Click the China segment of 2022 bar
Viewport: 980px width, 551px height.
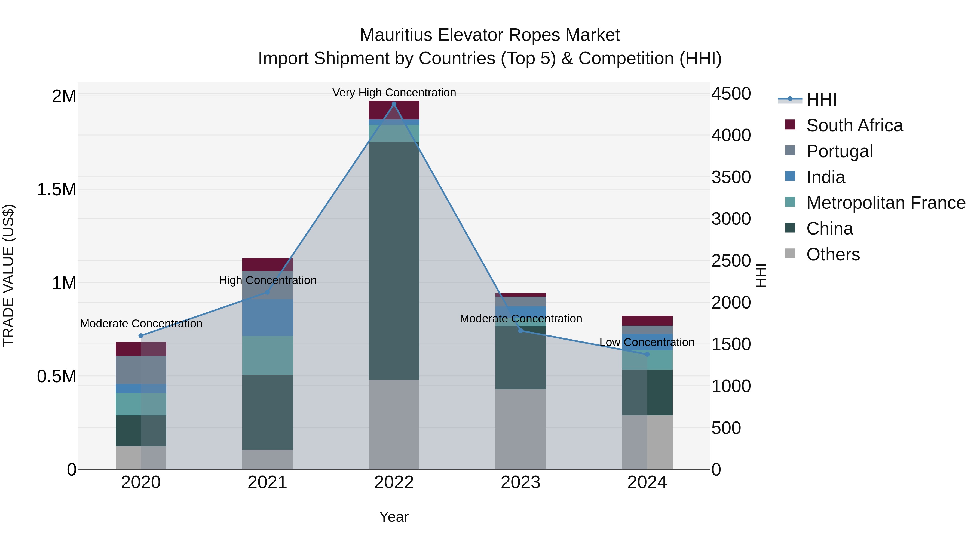(394, 261)
